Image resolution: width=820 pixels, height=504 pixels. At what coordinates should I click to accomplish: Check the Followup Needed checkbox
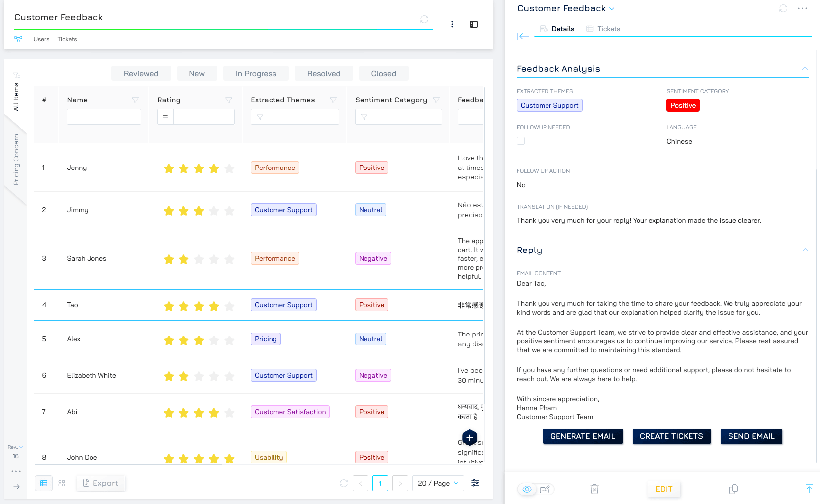pos(521,141)
